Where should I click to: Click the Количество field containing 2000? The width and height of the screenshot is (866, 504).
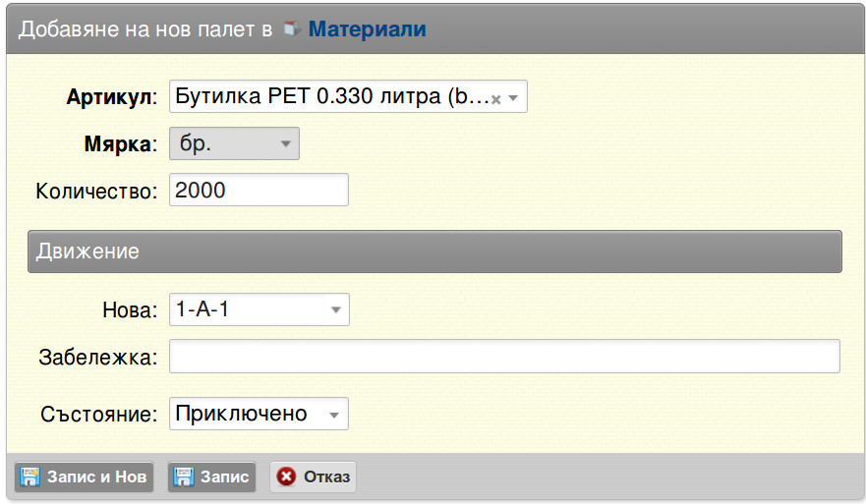tap(259, 190)
